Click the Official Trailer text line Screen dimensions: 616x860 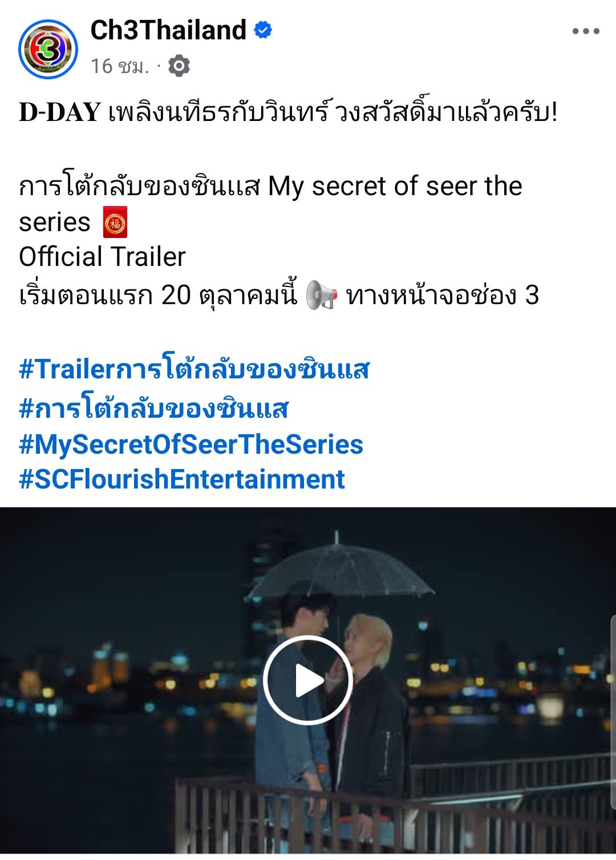coord(103,257)
